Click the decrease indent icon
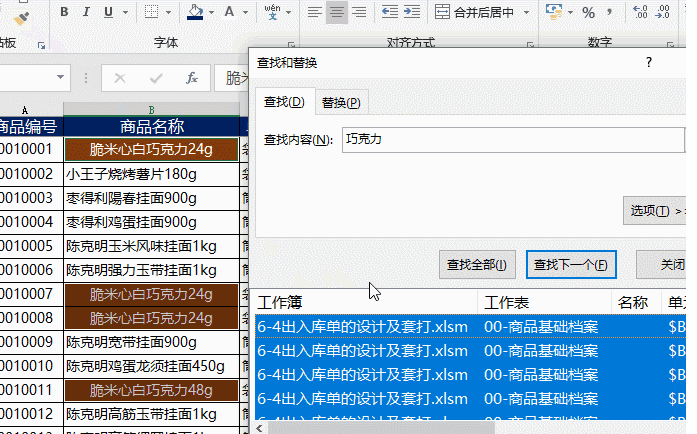This screenshot has width=697, height=434. [387, 13]
